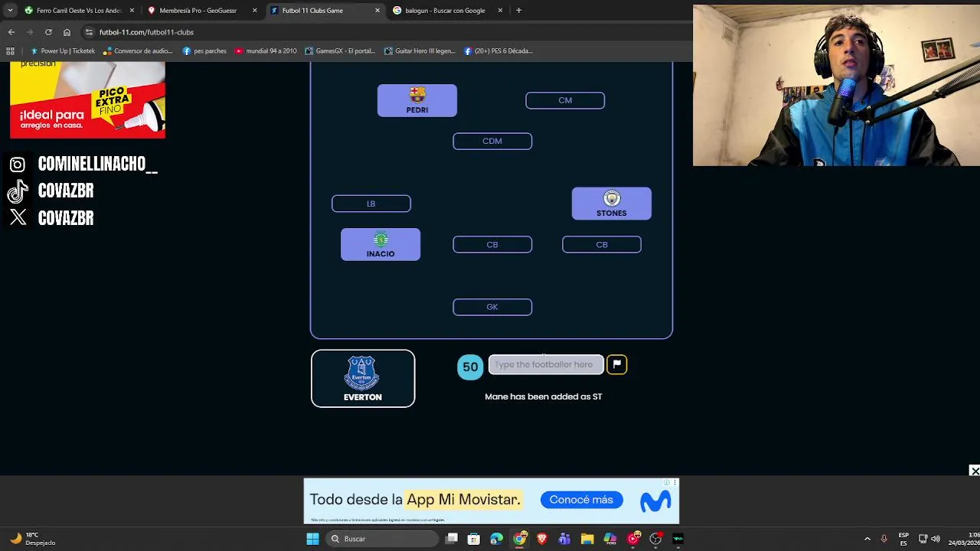Open pes parches bookmark
Image resolution: width=980 pixels, height=551 pixels.
coord(204,51)
